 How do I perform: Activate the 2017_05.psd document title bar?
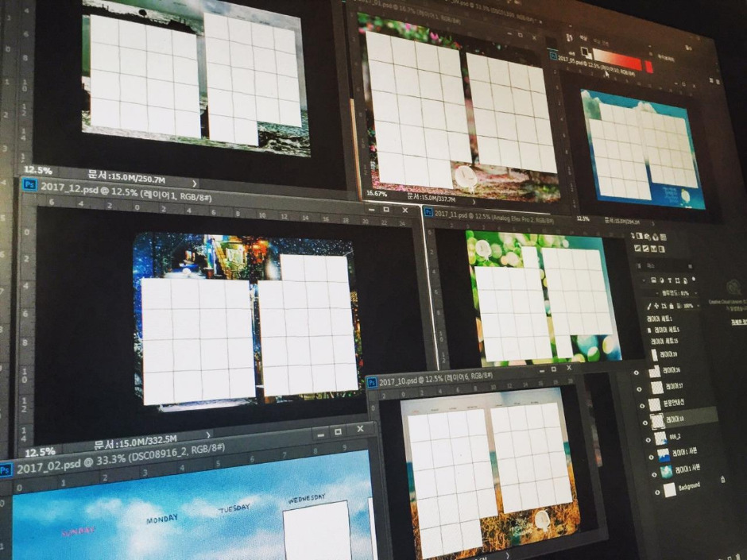pyautogui.click(x=597, y=67)
